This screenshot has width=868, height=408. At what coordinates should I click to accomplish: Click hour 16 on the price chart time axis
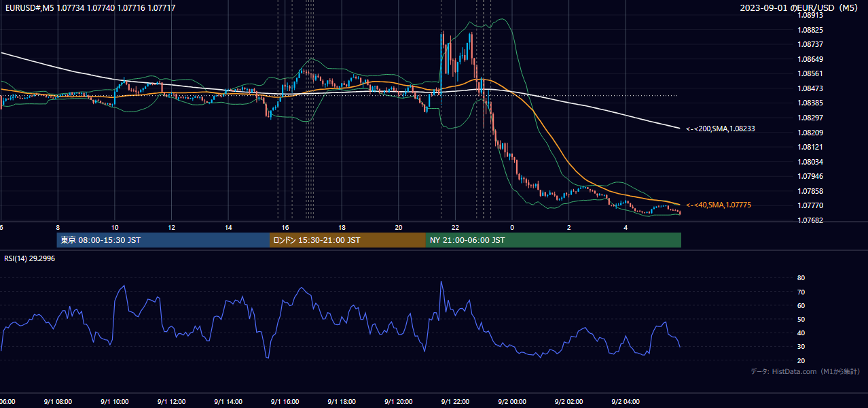click(x=285, y=227)
